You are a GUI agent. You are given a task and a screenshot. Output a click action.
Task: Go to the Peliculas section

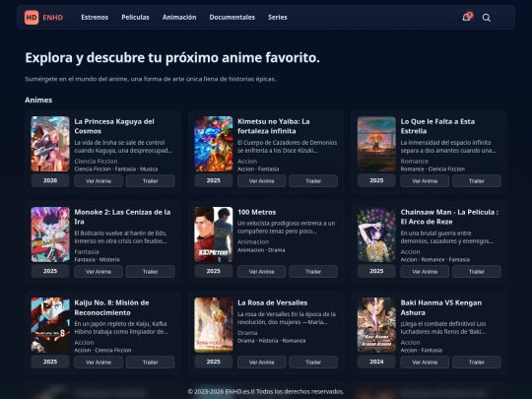point(135,18)
